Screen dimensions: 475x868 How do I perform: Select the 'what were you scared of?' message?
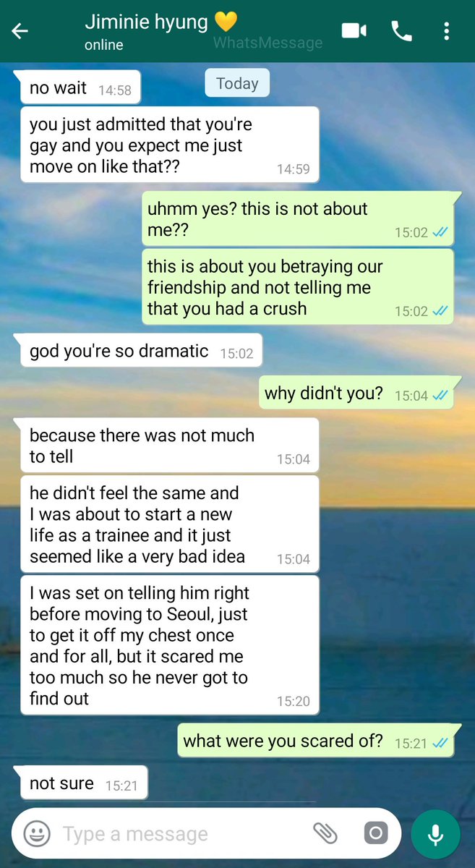[x=317, y=741]
